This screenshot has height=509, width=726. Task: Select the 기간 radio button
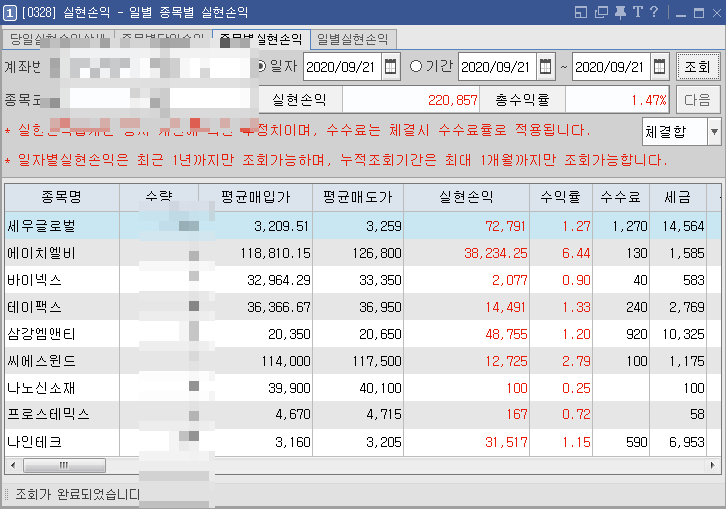pyautogui.click(x=415, y=66)
